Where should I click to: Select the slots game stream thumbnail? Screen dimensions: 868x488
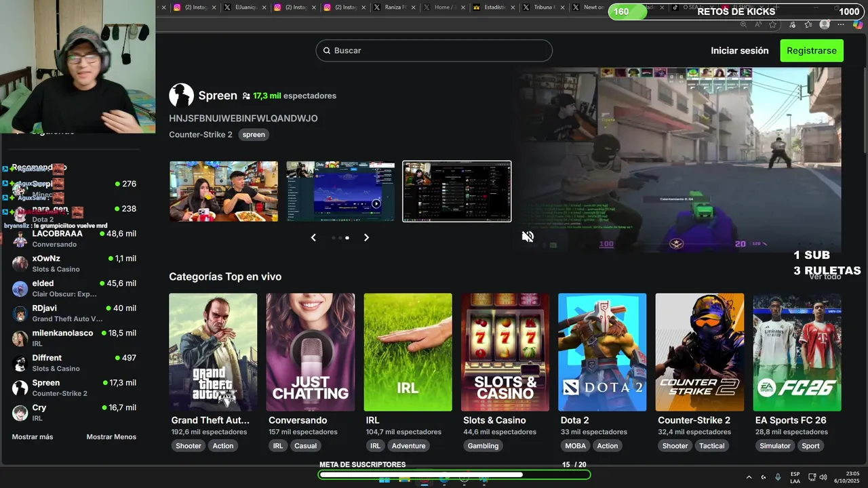coord(340,191)
